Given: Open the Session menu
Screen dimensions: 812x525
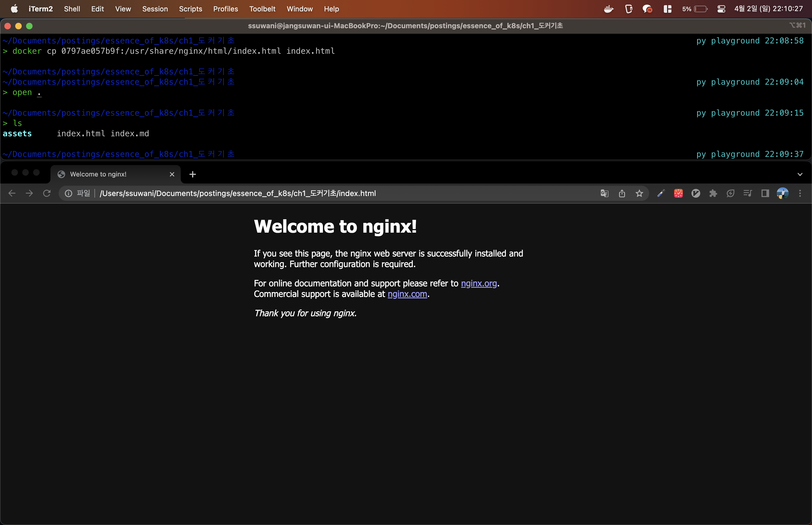Looking at the screenshot, I should coord(155,9).
